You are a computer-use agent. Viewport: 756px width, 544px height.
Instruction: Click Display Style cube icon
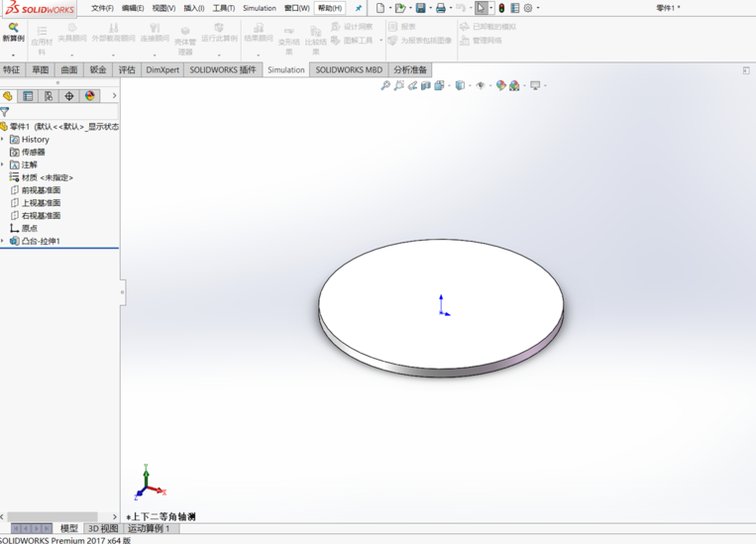click(x=460, y=85)
